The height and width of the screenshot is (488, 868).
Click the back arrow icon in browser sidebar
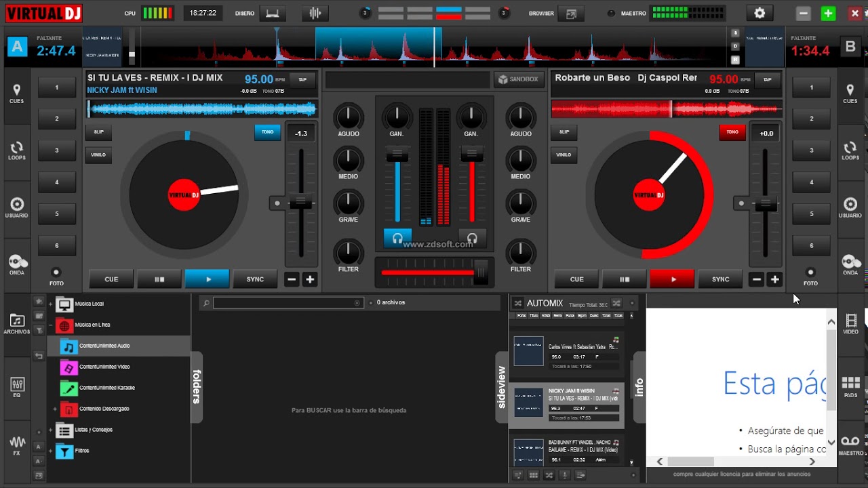coord(39,355)
